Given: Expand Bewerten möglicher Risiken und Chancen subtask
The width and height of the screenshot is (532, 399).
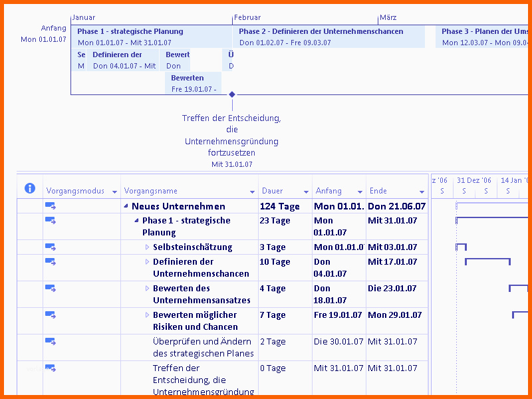Looking at the screenshot, I should (147, 315).
